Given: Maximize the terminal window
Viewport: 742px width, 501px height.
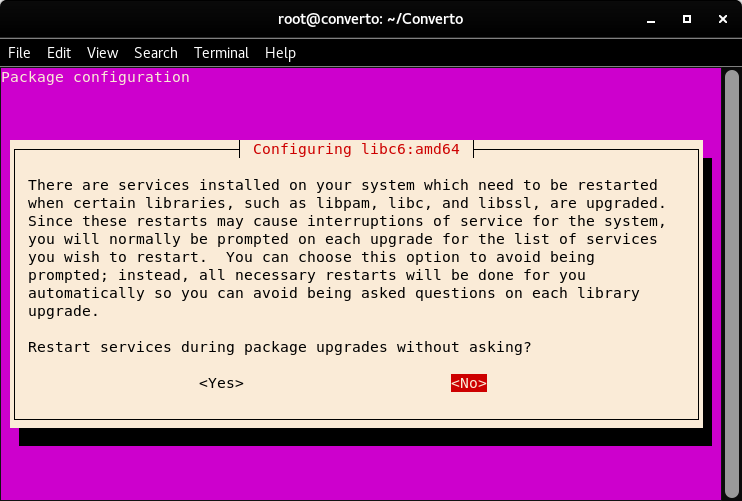Looking at the screenshot, I should click(687, 19).
